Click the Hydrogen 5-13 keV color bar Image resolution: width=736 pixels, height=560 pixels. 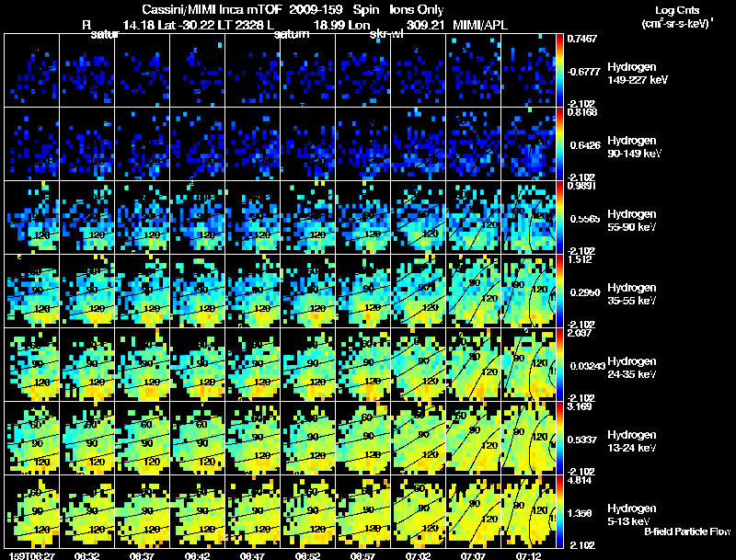(x=559, y=511)
